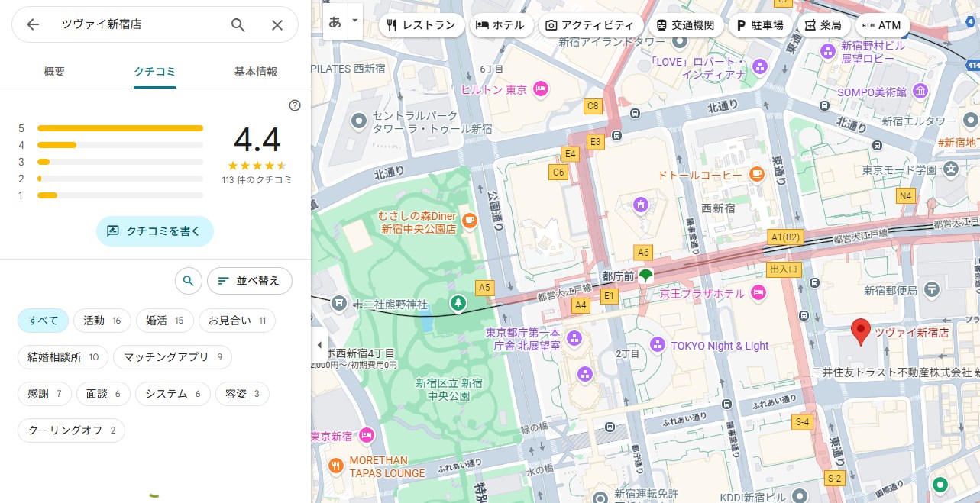This screenshot has height=503, width=980.
Task: Click the ドトールコーヒー cafe marker
Action: coord(756,175)
